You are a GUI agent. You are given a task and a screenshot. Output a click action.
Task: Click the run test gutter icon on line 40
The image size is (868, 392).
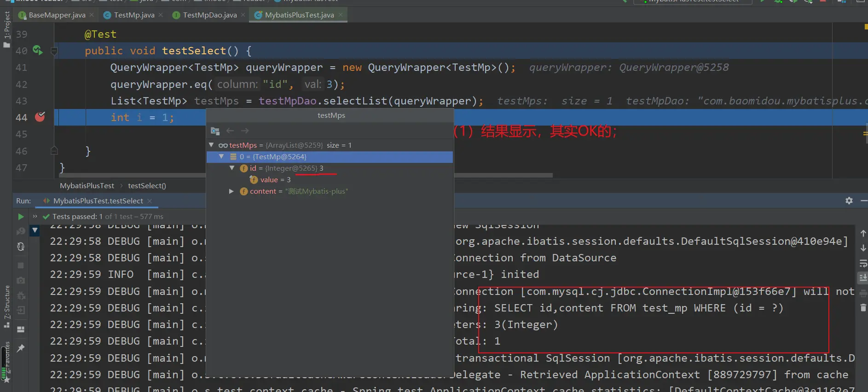[37, 50]
